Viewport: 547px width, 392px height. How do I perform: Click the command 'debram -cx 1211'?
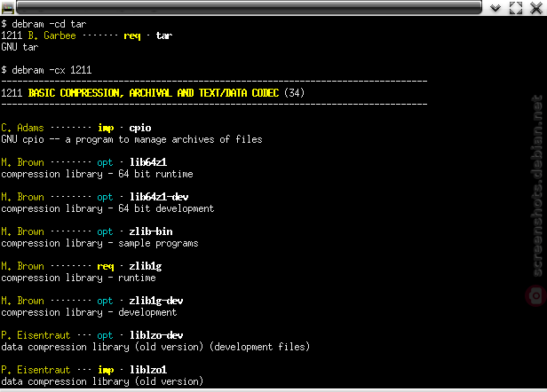pos(52,70)
